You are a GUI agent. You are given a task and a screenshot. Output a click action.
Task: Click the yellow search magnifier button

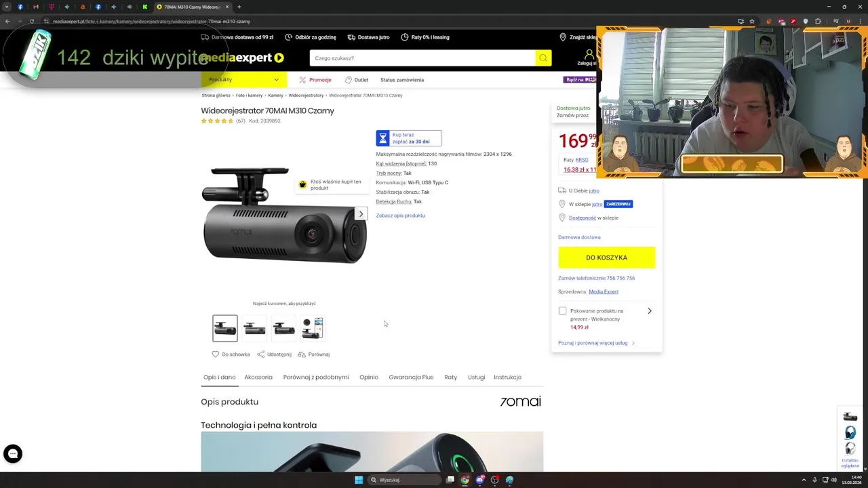click(542, 58)
